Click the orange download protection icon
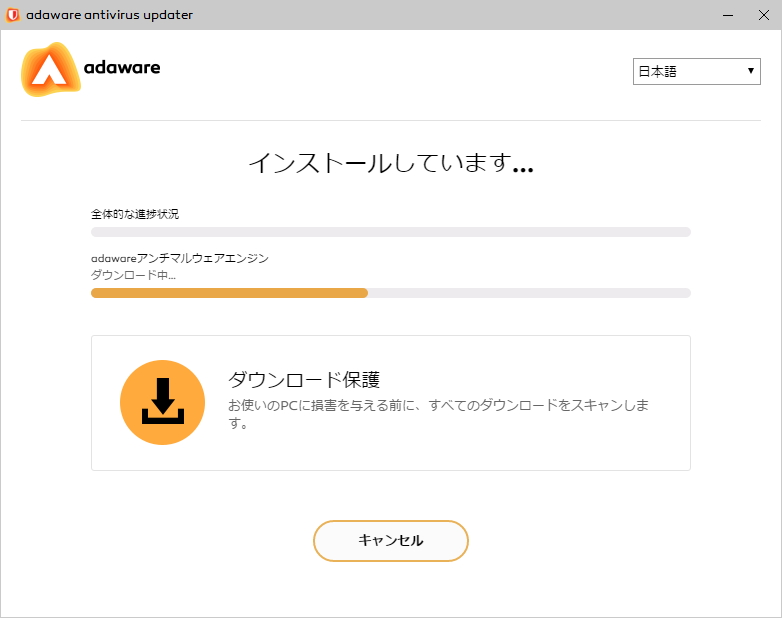The height and width of the screenshot is (618, 782). [163, 403]
